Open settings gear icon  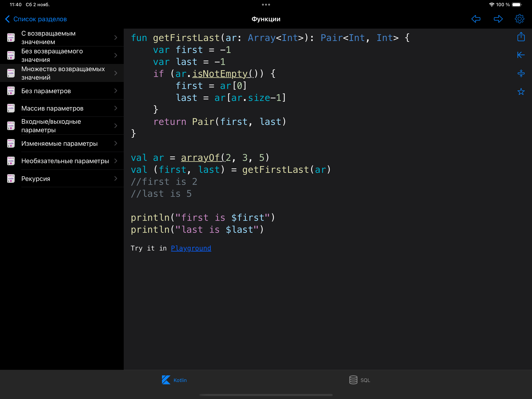tap(519, 19)
